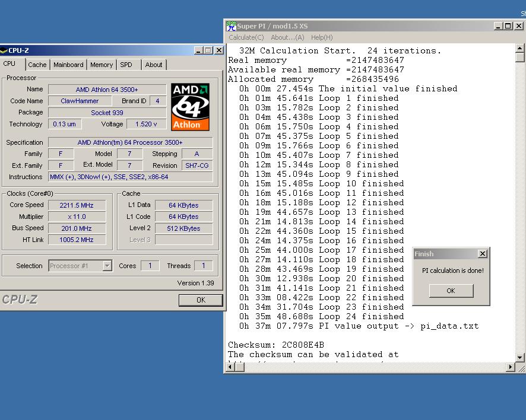This screenshot has width=526, height=420.
Task: Click OK in the Finish dialog
Action: coord(451,291)
